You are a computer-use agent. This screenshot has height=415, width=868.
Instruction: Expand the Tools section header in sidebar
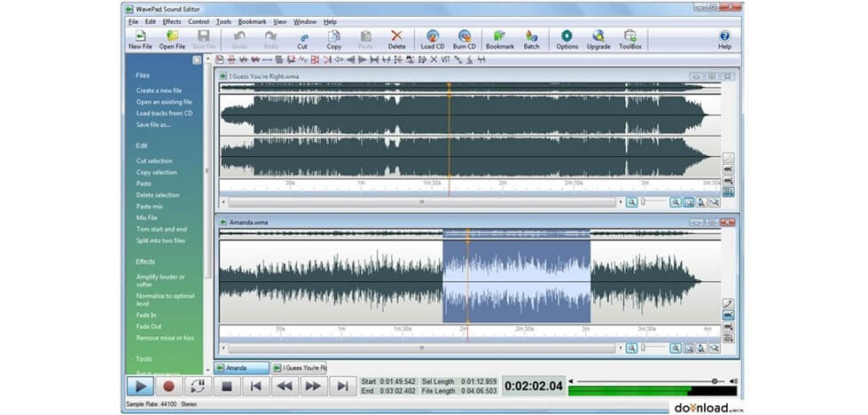(144, 359)
